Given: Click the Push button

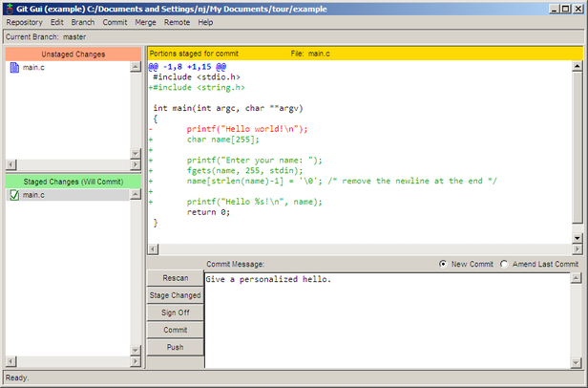Looking at the screenshot, I should click(x=175, y=347).
